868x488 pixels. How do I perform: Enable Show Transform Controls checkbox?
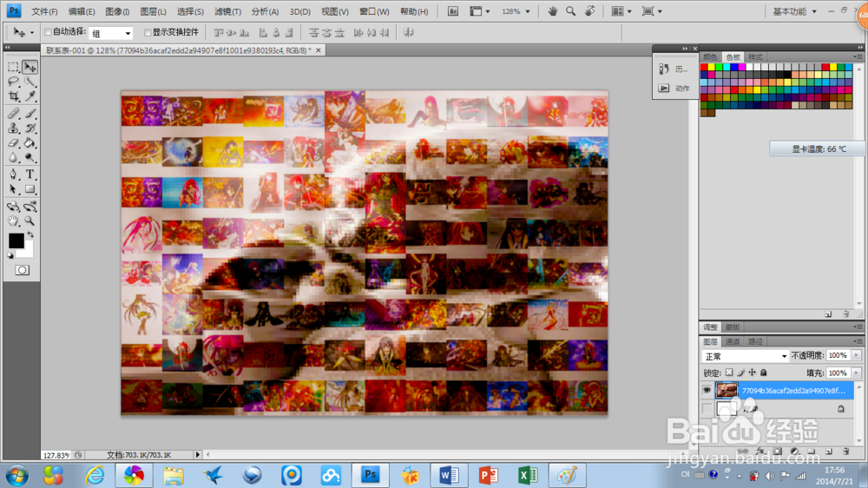click(148, 32)
